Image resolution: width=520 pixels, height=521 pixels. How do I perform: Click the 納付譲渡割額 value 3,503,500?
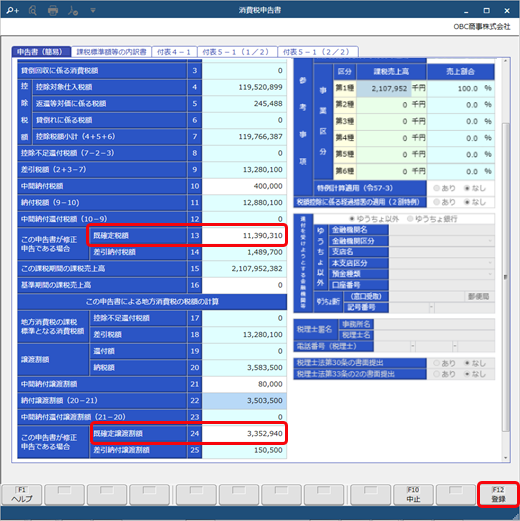point(244,400)
